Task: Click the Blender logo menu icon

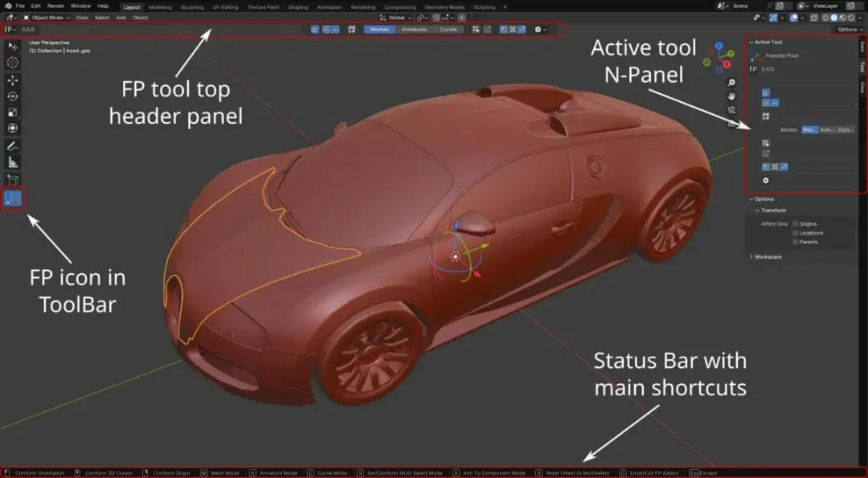Action: [x=8, y=6]
